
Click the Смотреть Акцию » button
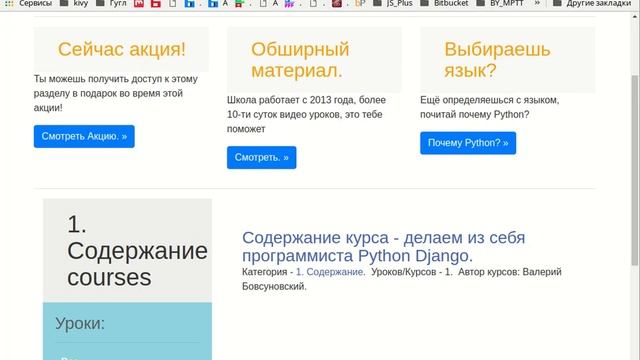click(x=84, y=136)
